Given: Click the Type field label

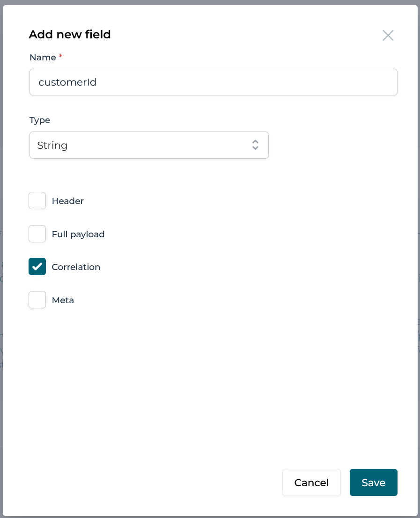Looking at the screenshot, I should pos(40,120).
